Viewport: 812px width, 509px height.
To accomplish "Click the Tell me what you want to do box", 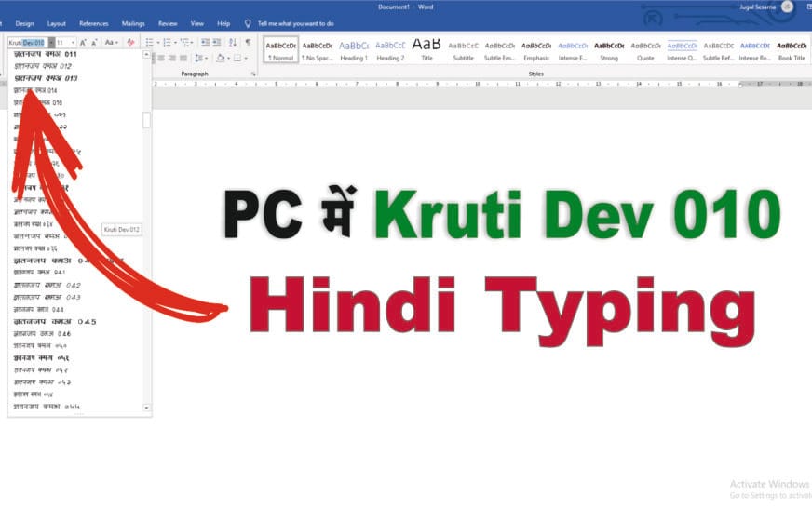I will pyautogui.click(x=296, y=24).
